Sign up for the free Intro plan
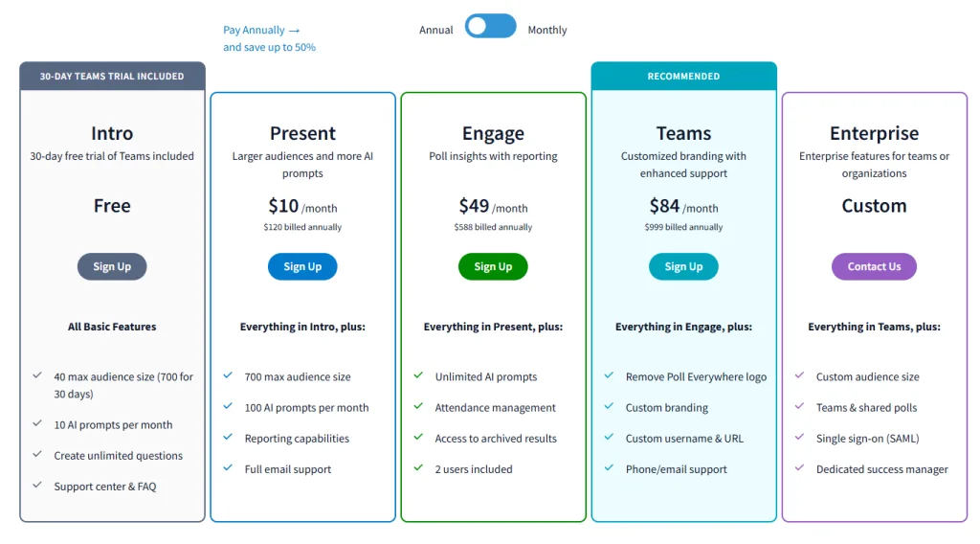 click(x=112, y=266)
